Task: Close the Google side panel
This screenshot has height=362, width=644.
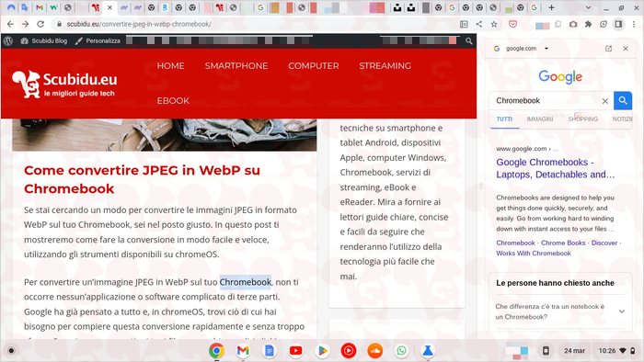Action: click(625, 49)
